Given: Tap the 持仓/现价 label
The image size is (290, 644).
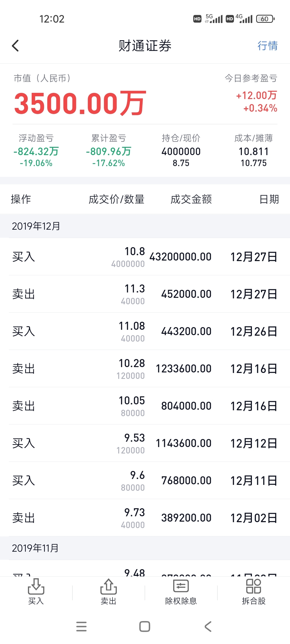Looking at the screenshot, I should pos(181,138).
